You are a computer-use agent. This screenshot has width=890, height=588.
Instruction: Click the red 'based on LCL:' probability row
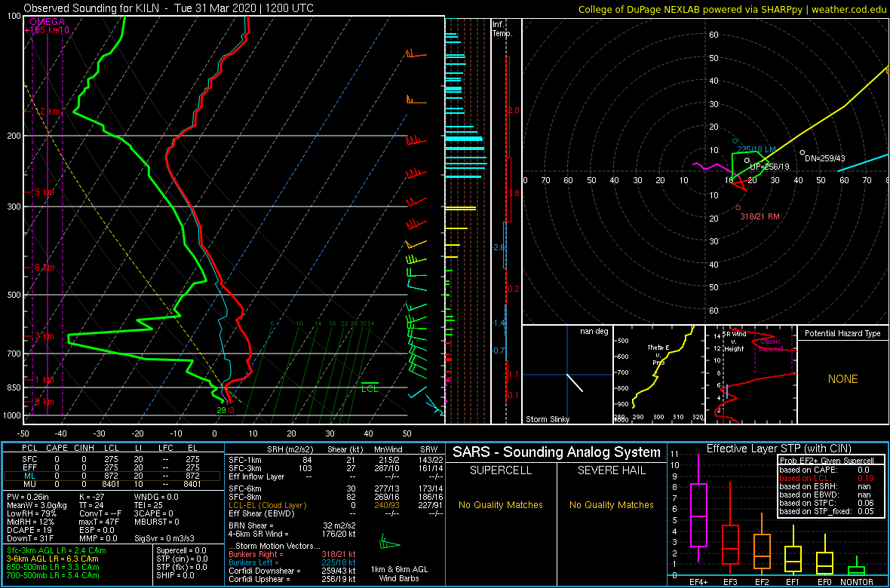point(827,478)
